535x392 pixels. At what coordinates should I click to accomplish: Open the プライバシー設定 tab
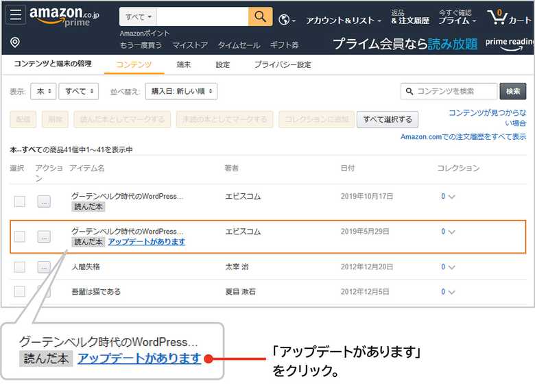(283, 64)
